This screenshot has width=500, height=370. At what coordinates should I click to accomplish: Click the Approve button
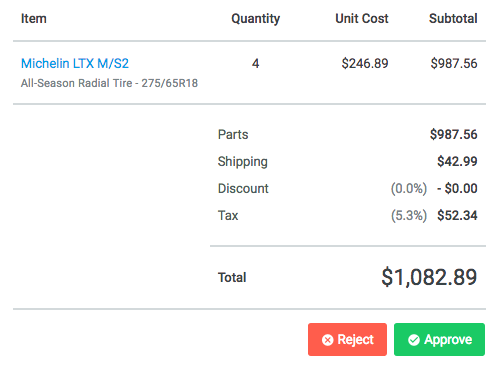[439, 339]
